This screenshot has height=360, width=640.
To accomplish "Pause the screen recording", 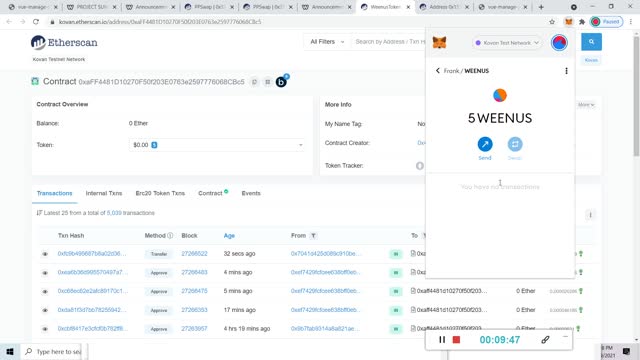I will [442, 340].
